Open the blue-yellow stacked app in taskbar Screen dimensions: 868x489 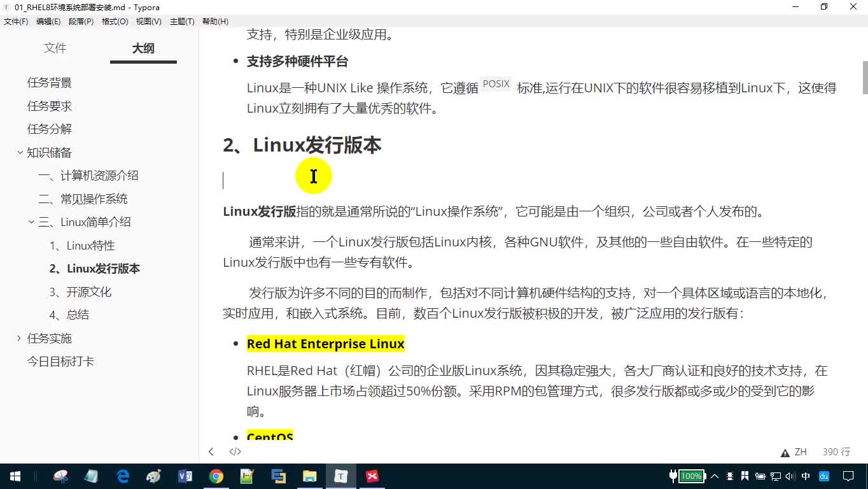click(x=279, y=476)
